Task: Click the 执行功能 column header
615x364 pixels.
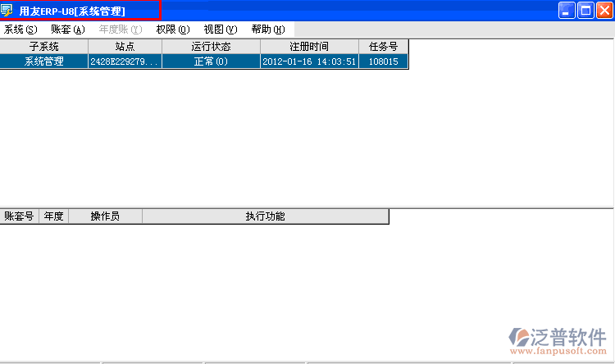Action: (266, 216)
